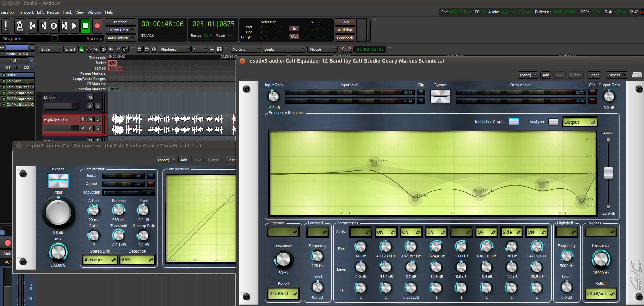Click the Solo alert button

click(345, 22)
